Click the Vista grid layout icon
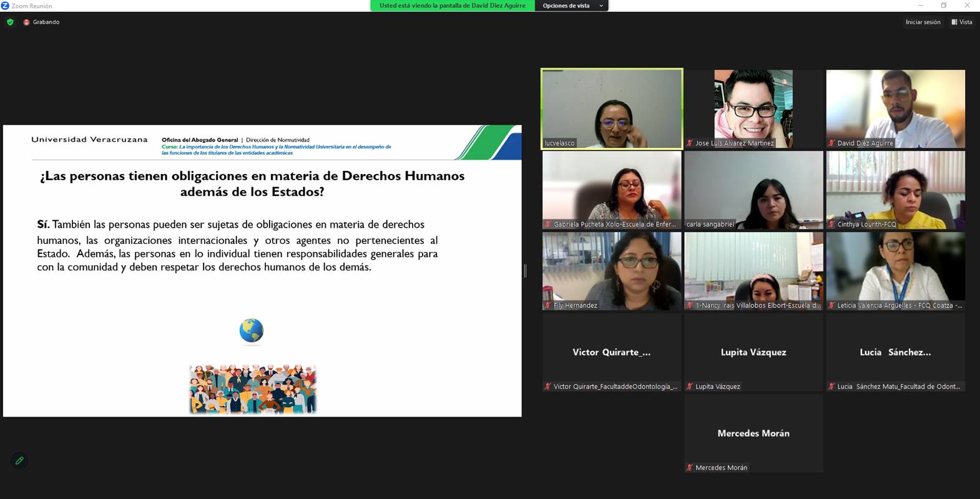The width and height of the screenshot is (980, 499). (x=954, y=22)
